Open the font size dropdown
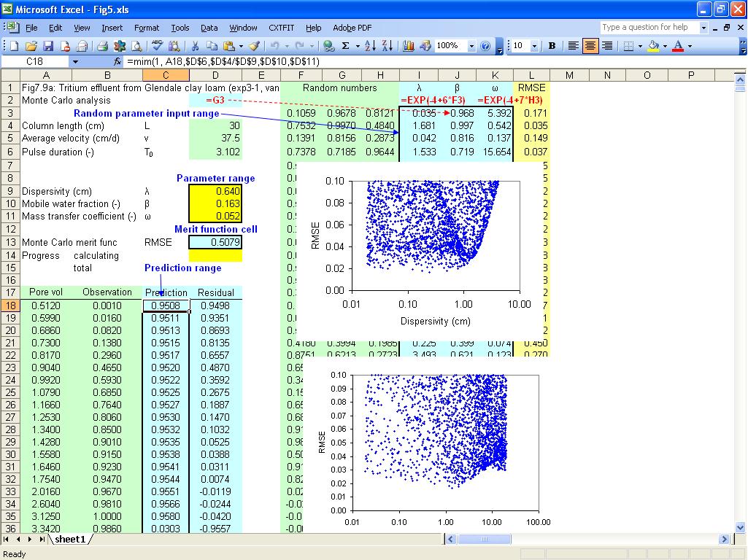This screenshot has width=748, height=560. (x=535, y=46)
